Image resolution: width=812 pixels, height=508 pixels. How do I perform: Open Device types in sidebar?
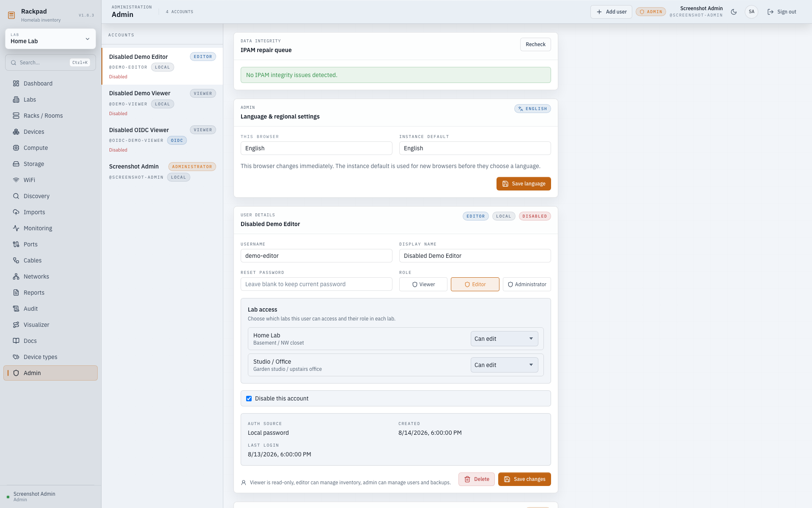coord(50,357)
